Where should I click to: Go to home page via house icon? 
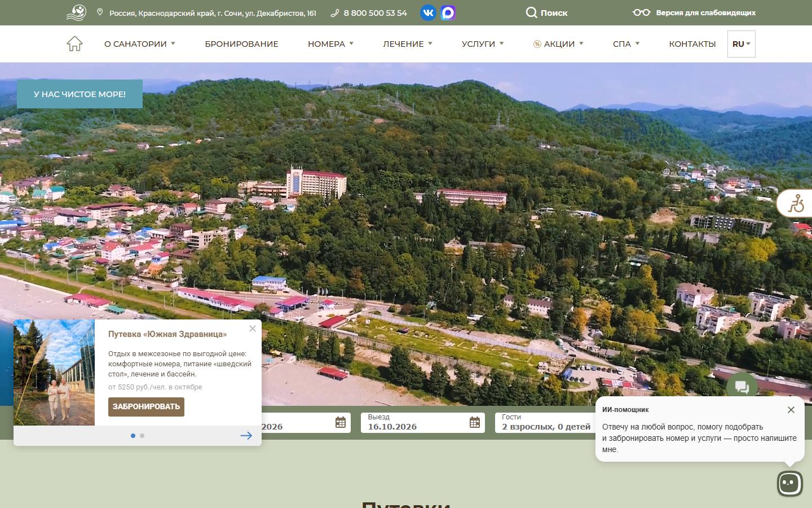[74, 43]
